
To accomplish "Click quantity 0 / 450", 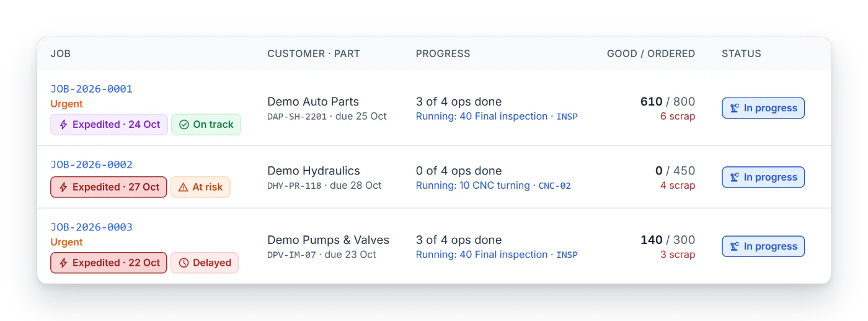I will click(x=675, y=171).
